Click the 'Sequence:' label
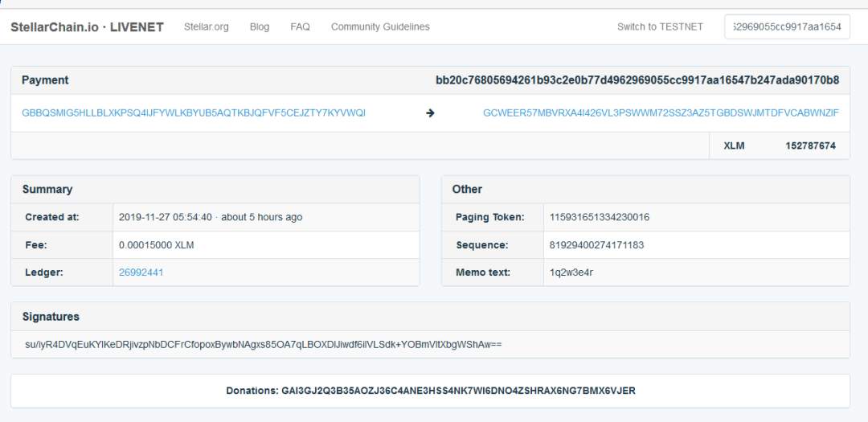Viewport: 868px width, 422px height. coord(482,245)
